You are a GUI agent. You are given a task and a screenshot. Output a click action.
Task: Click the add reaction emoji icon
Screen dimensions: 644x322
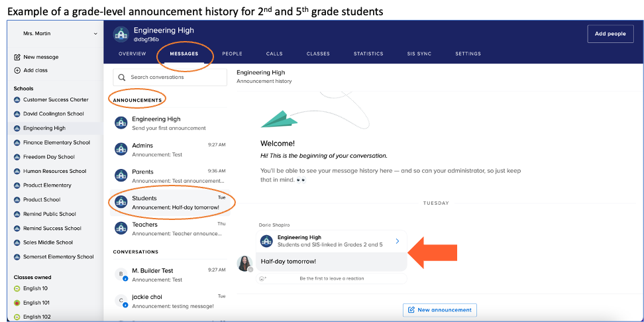point(263,278)
